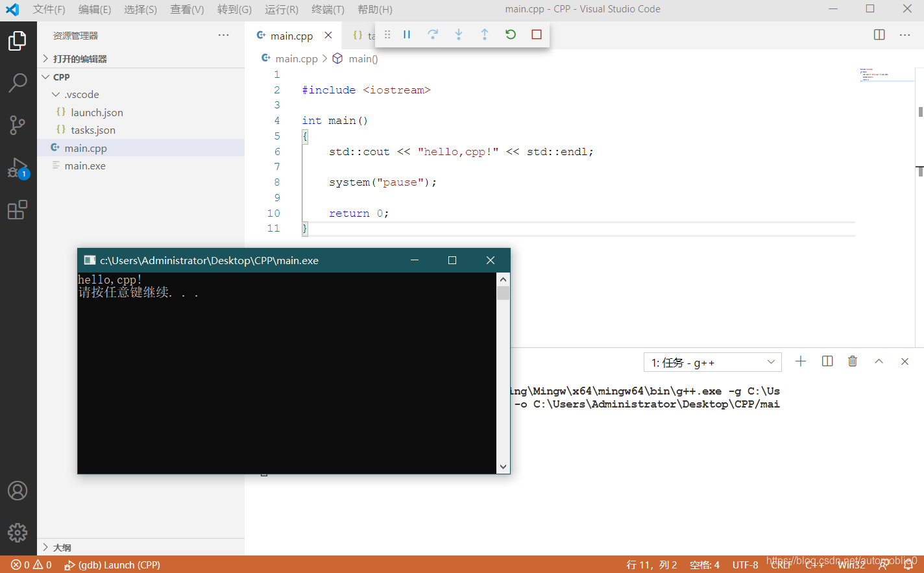This screenshot has width=924, height=573.
Task: Open the VS Code logo application menu
Action: (12, 9)
